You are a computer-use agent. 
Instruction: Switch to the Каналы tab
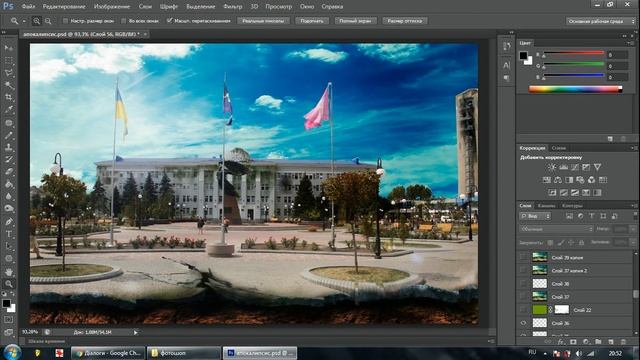click(x=547, y=205)
